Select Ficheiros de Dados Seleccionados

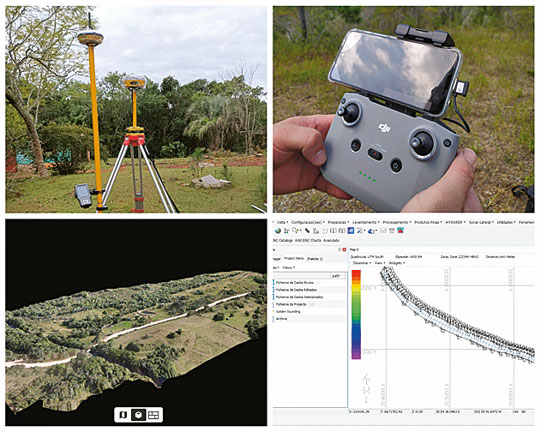pyautogui.click(x=299, y=297)
